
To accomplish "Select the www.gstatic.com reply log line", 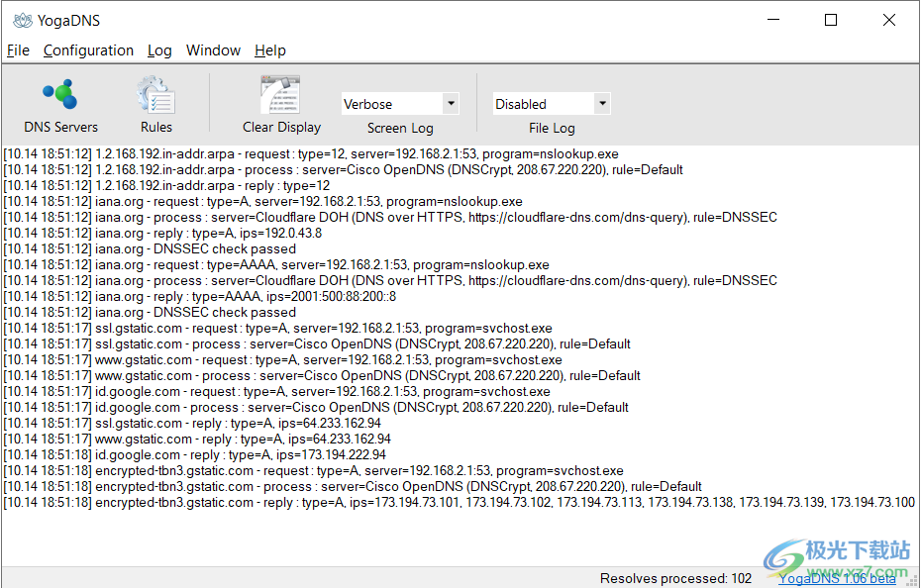I will coord(197,440).
